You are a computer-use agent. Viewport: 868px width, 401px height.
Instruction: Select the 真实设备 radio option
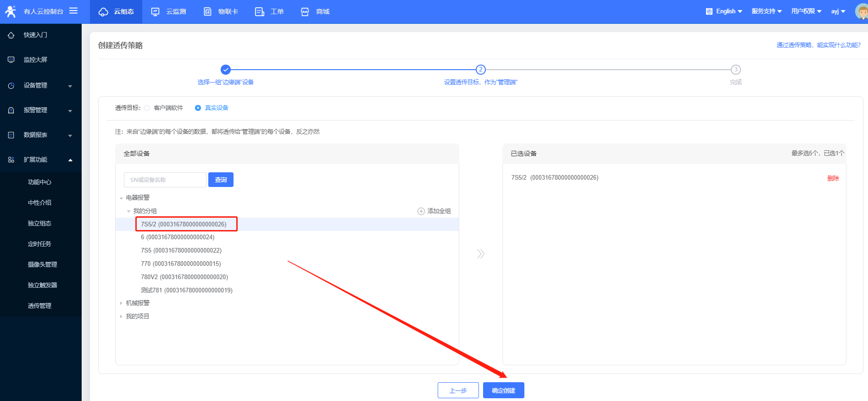click(x=198, y=108)
